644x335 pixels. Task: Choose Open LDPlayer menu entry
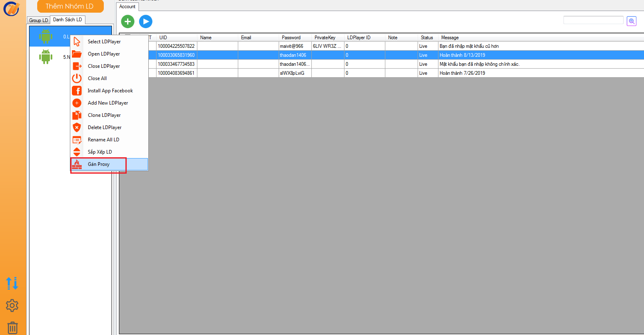click(x=110, y=54)
